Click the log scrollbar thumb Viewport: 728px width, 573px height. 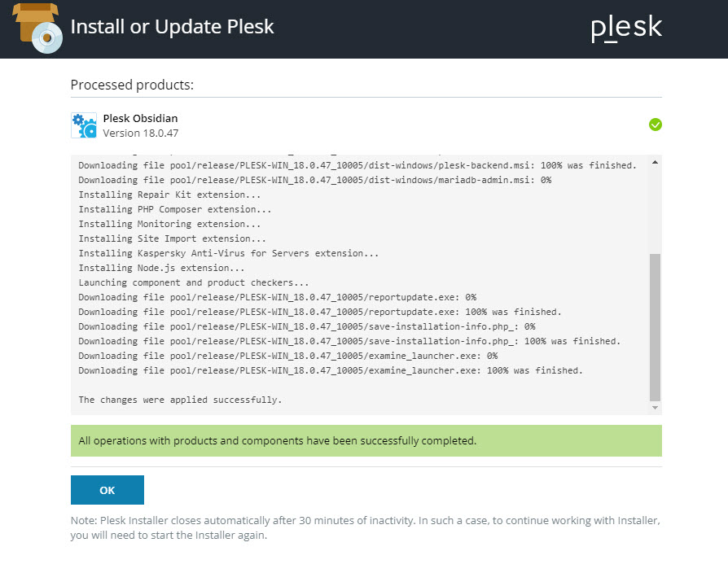(x=655, y=327)
